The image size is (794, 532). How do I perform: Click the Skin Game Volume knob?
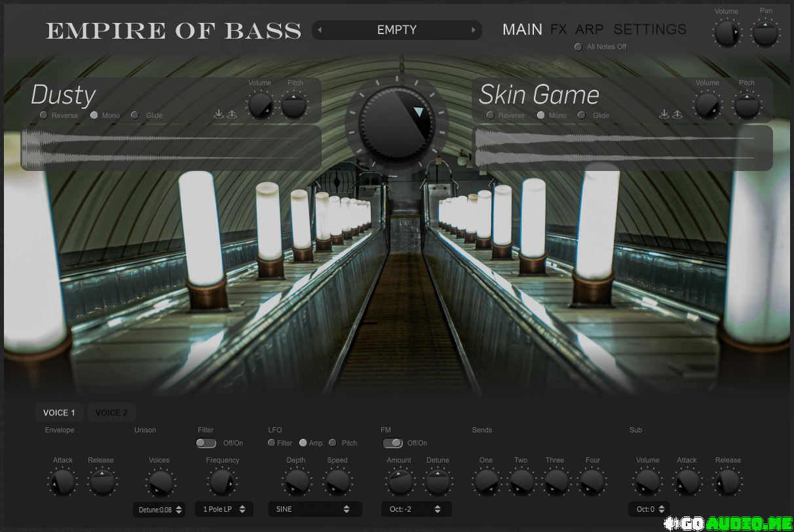[x=708, y=105]
